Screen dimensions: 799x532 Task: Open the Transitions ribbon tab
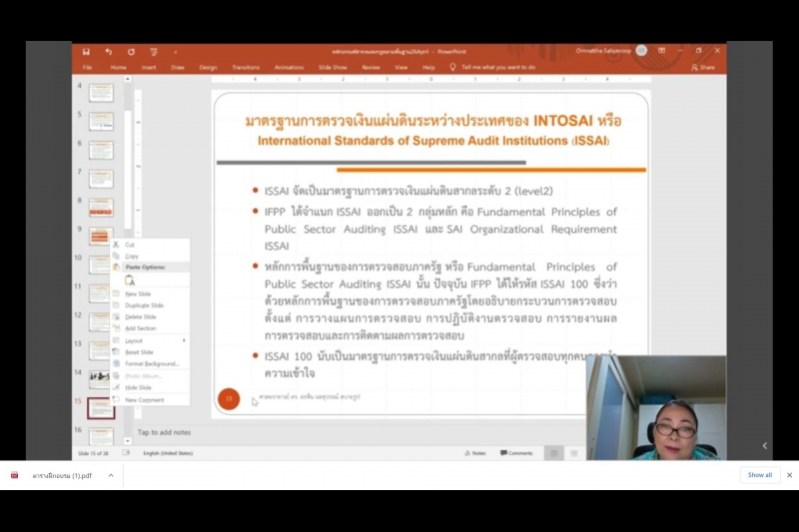click(x=246, y=67)
